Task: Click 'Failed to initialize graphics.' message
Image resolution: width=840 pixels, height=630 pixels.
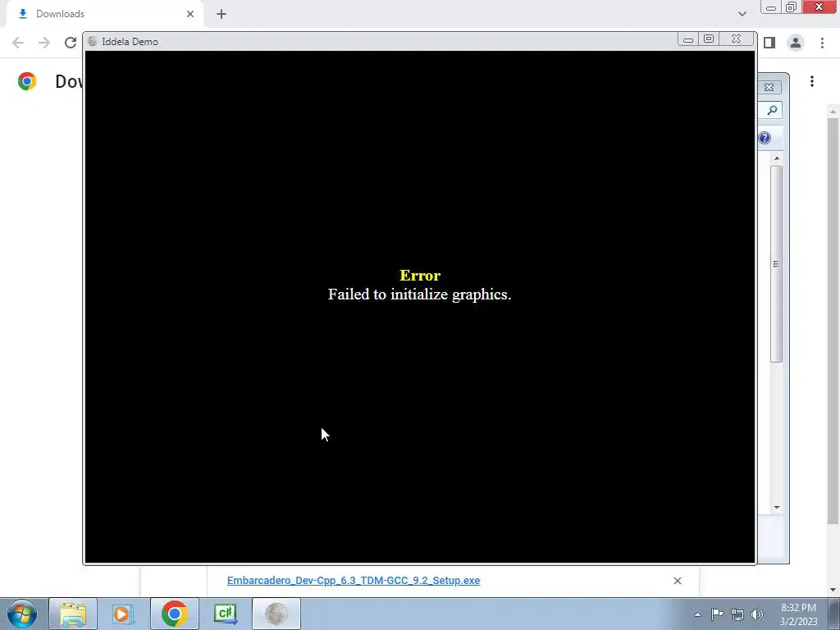Action: [419, 294]
